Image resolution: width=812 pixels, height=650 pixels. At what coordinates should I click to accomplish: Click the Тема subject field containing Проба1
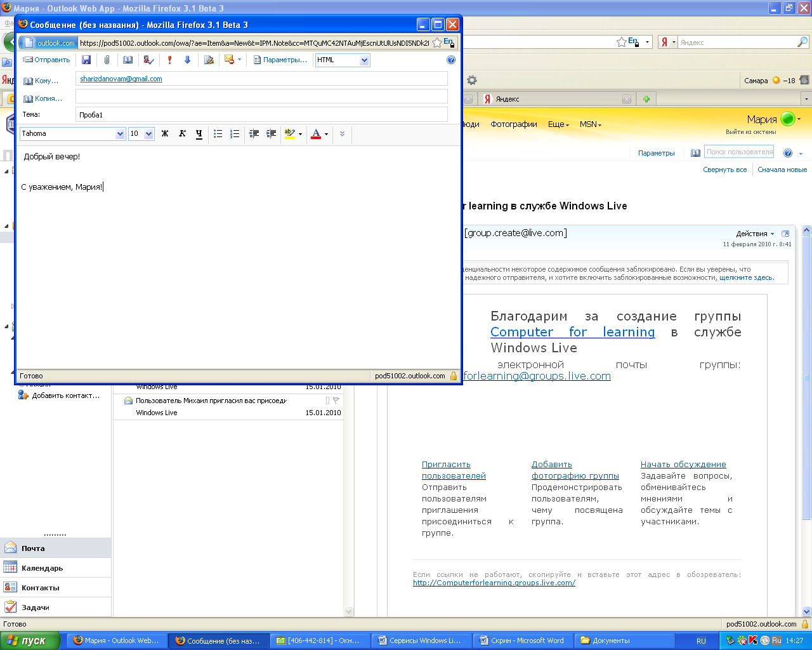(x=261, y=114)
